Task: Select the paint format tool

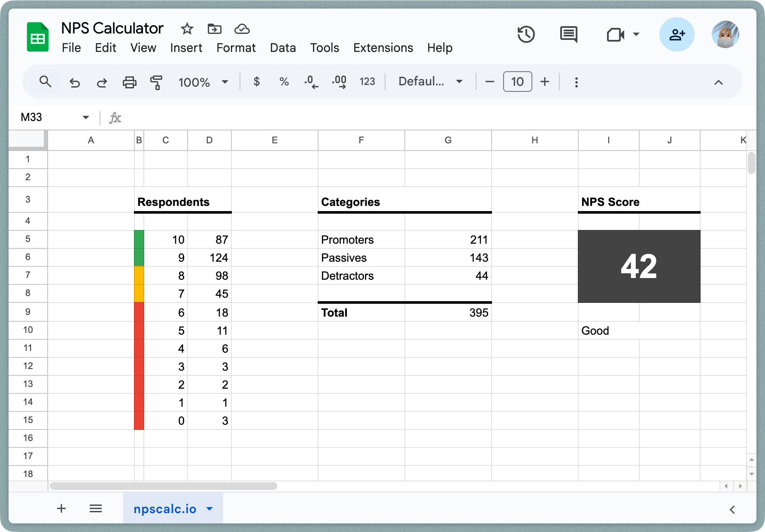Action: 156,82
